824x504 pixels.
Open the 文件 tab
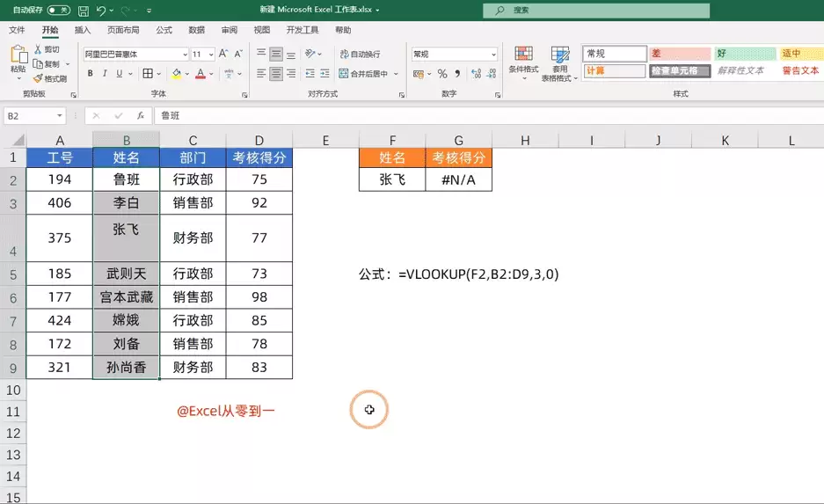17,30
